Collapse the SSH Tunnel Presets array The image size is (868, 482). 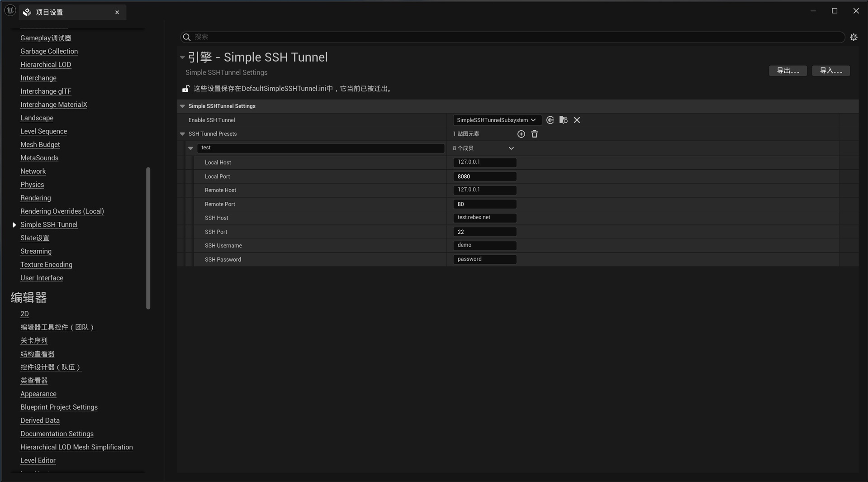coord(182,134)
